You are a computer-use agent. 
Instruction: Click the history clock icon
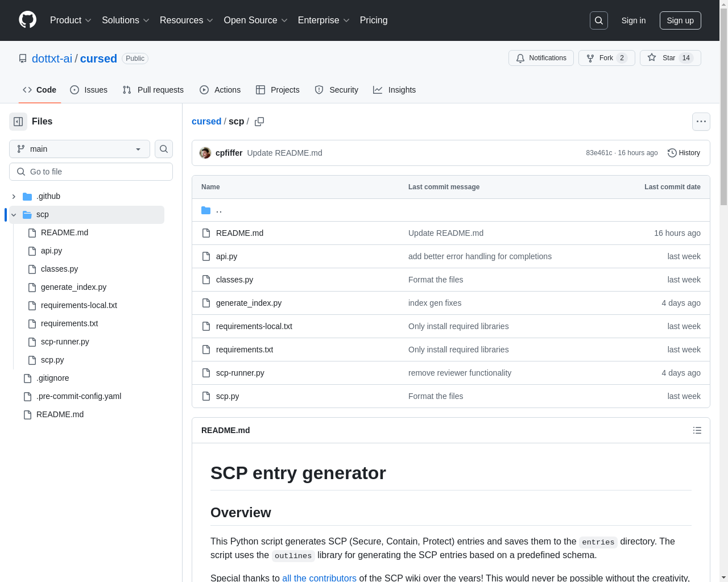[x=672, y=153]
